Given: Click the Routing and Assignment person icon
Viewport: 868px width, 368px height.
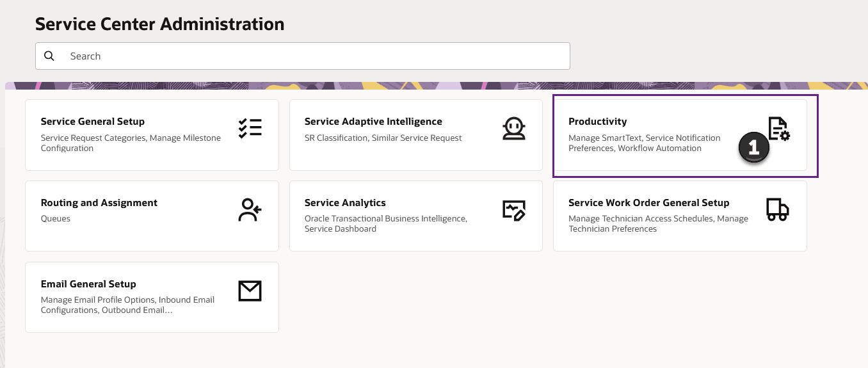Looking at the screenshot, I should tap(250, 210).
